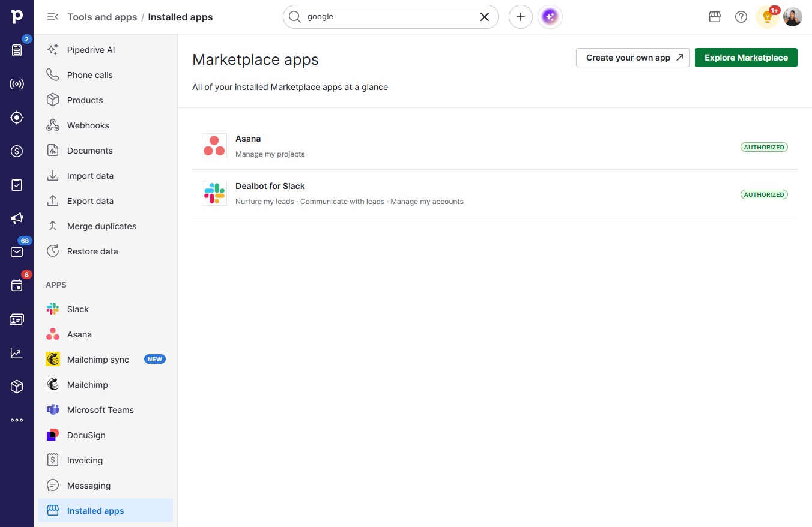This screenshot has height=527, width=812.
Task: Open Restore data in sidebar
Action: [106, 251]
